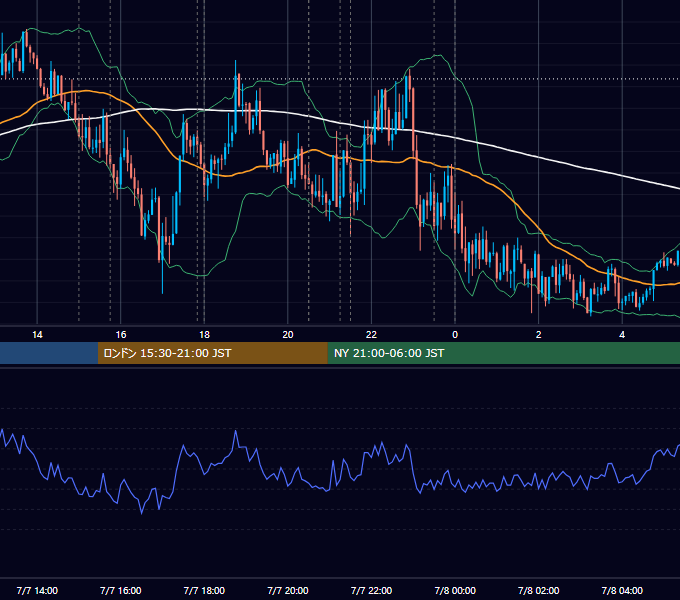The image size is (680, 600).
Task: Click the 4 hour axis label
Action: (x=622, y=335)
